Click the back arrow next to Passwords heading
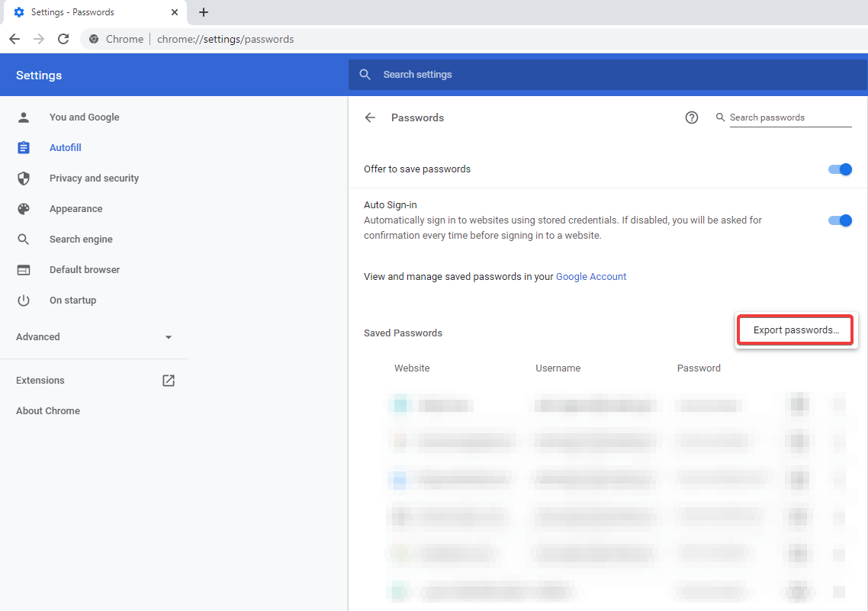The image size is (868, 611). click(370, 117)
